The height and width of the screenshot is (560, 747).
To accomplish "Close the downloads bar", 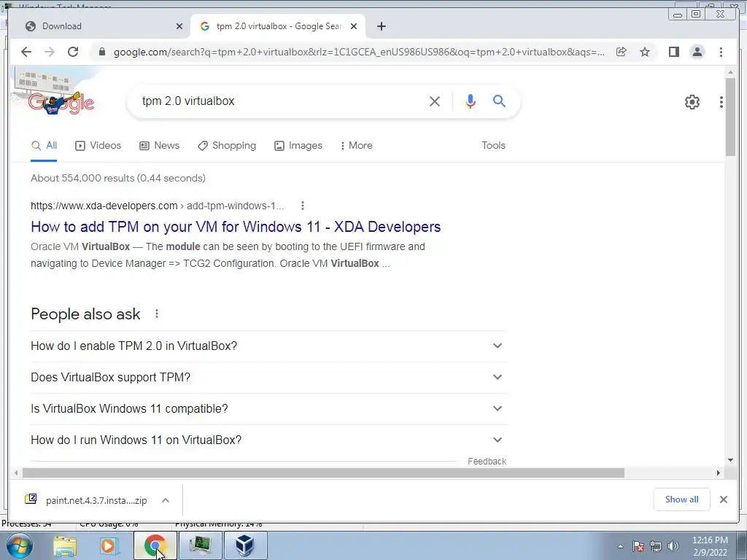I will coord(724,499).
